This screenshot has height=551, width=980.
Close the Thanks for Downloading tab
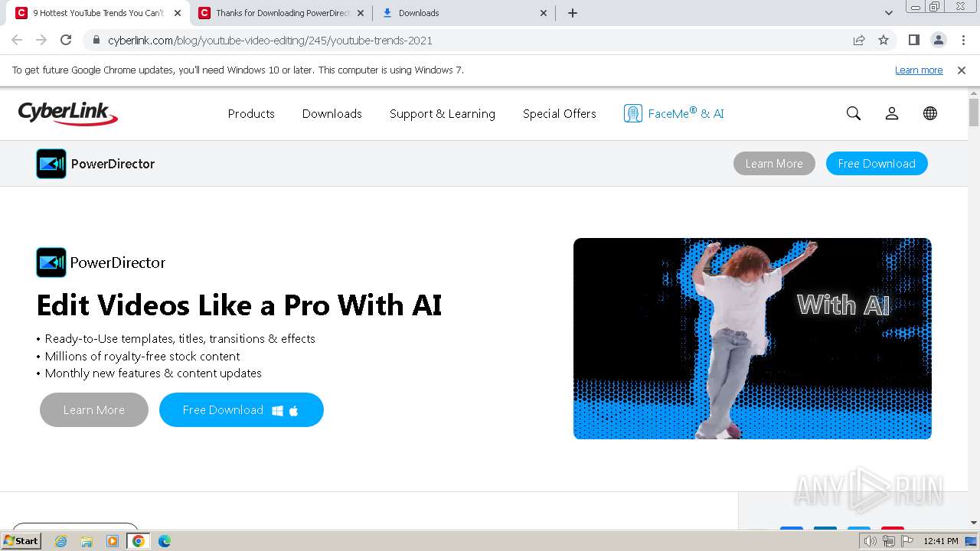(361, 13)
